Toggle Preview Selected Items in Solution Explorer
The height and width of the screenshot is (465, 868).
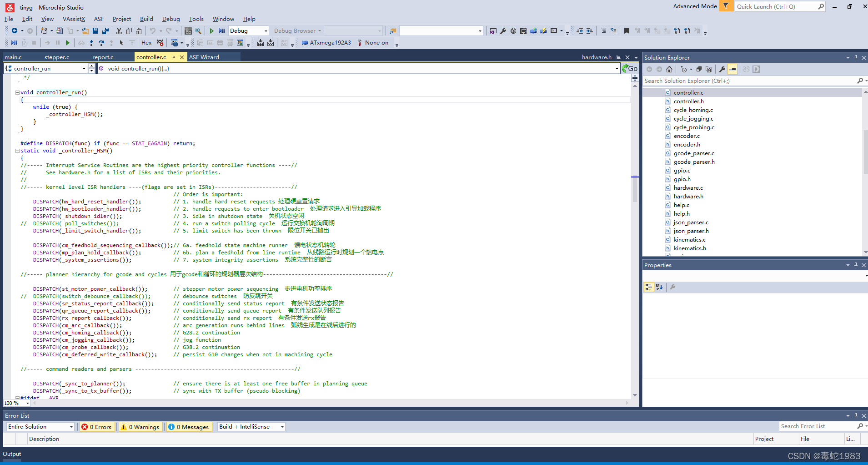(733, 69)
